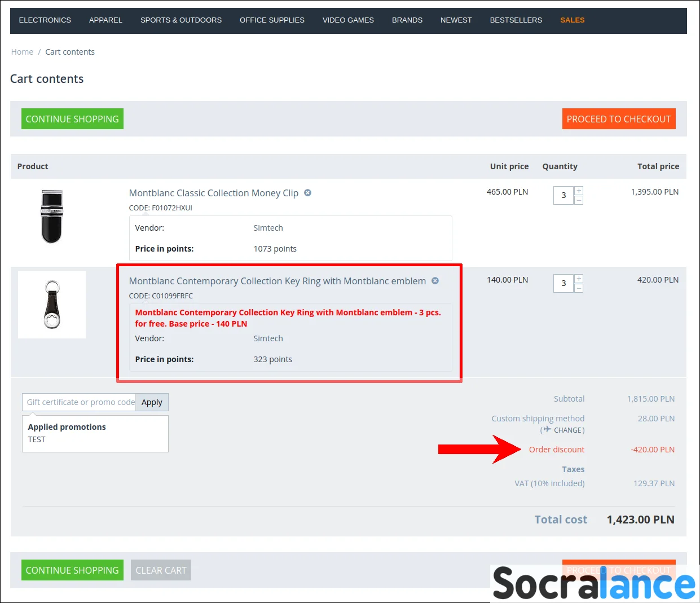Show the Bestsellers page

(516, 20)
